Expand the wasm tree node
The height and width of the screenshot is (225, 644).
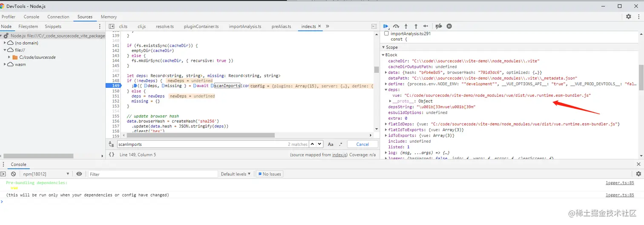(x=5, y=64)
